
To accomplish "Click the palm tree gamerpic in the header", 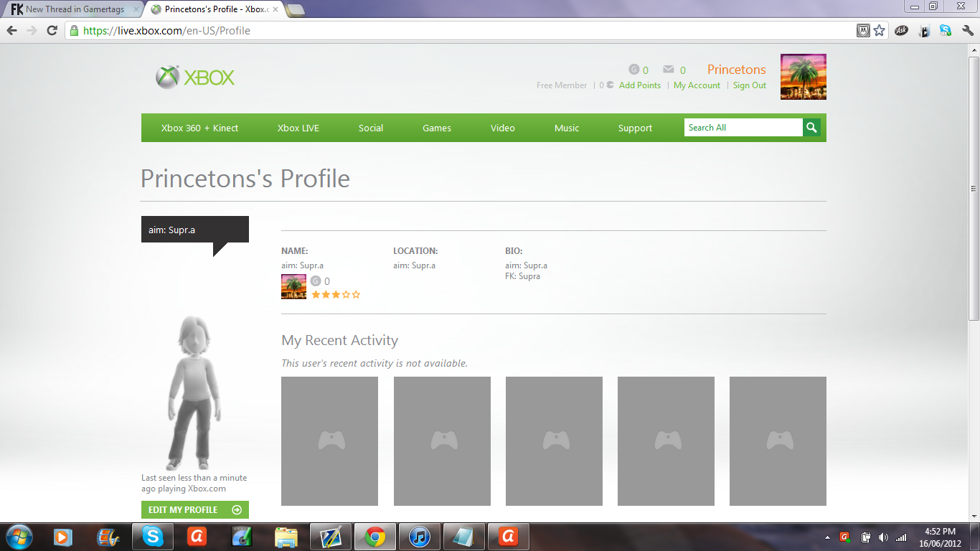I will (804, 77).
